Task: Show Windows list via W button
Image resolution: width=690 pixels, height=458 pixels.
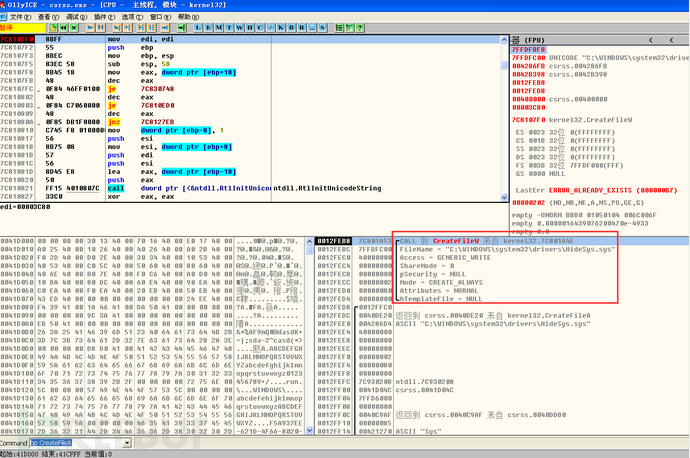Action: coord(240,28)
